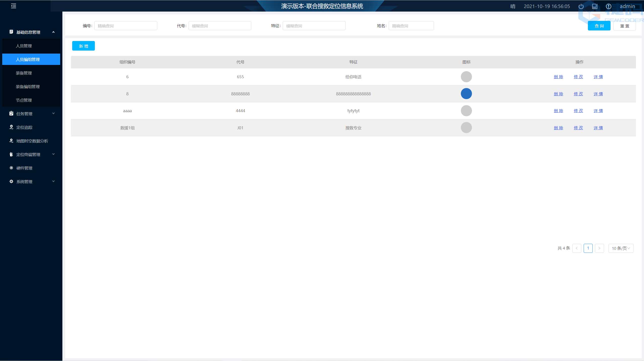Click the 硬件管理 chip icon
This screenshot has height=361, width=644.
[11, 168]
